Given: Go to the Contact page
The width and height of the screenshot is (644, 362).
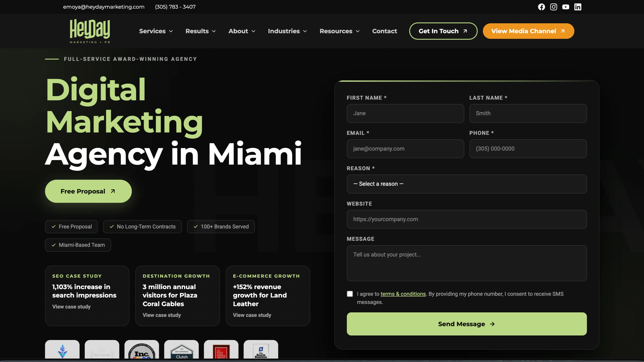Looking at the screenshot, I should 385,31.
